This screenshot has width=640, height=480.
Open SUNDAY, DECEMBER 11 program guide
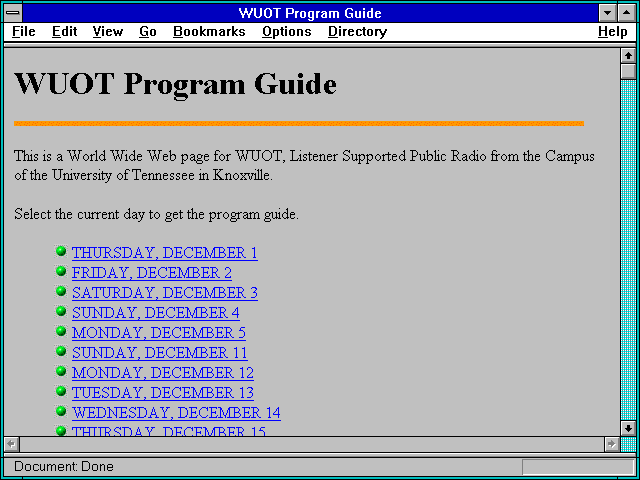[160, 353]
